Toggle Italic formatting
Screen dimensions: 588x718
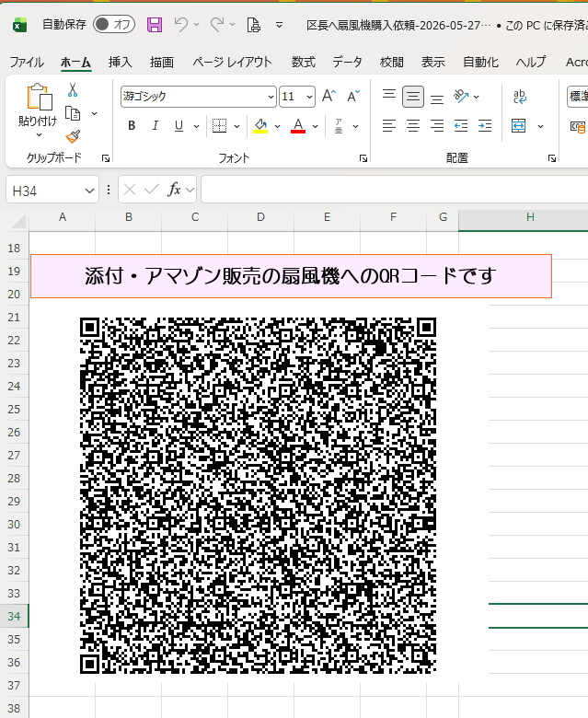pyautogui.click(x=156, y=125)
